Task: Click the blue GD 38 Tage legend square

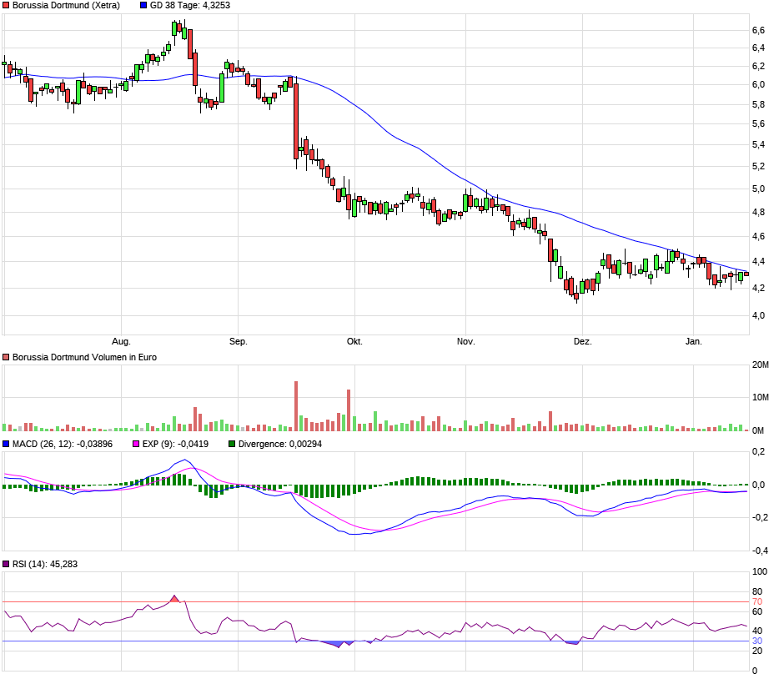Action: (143, 6)
